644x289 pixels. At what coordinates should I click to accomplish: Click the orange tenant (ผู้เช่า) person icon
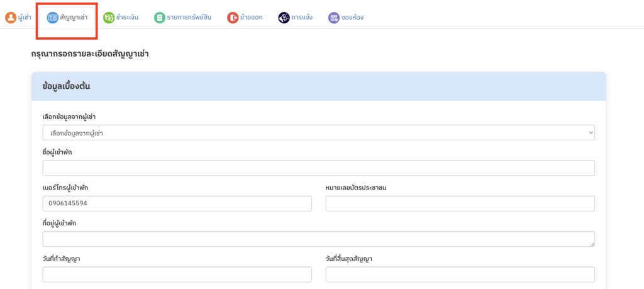pos(11,18)
